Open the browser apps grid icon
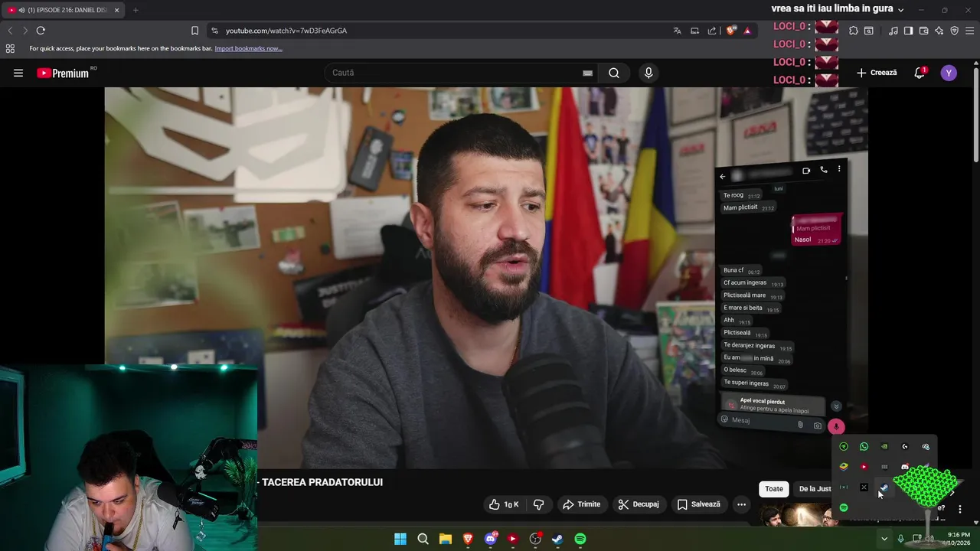Image resolution: width=980 pixels, height=551 pixels. click(10, 48)
